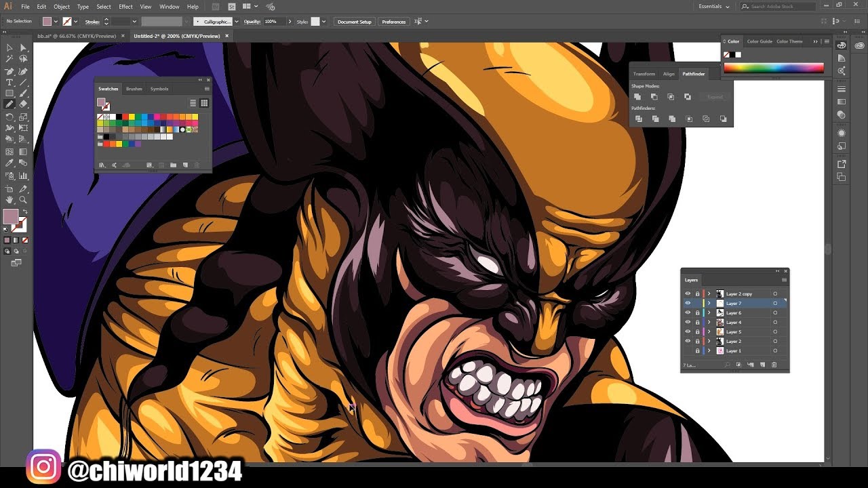The height and width of the screenshot is (488, 868).
Task: Expand Layer 4 contents arrow
Action: tap(709, 322)
